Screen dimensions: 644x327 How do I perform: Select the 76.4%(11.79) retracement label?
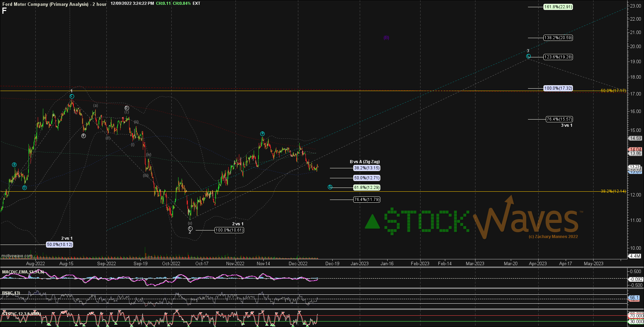click(367, 200)
